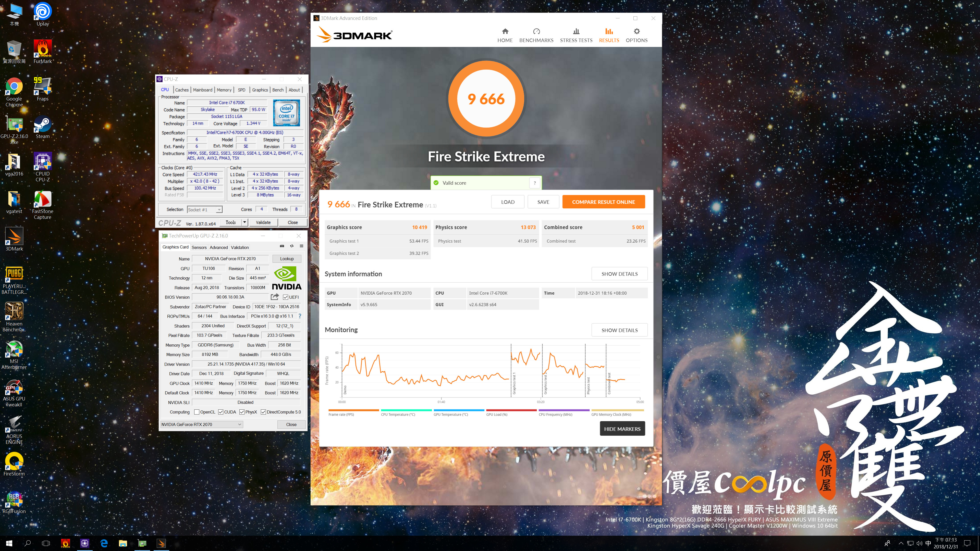The image size is (980, 551).
Task: Click the HIDE MARKERS button
Action: click(622, 429)
